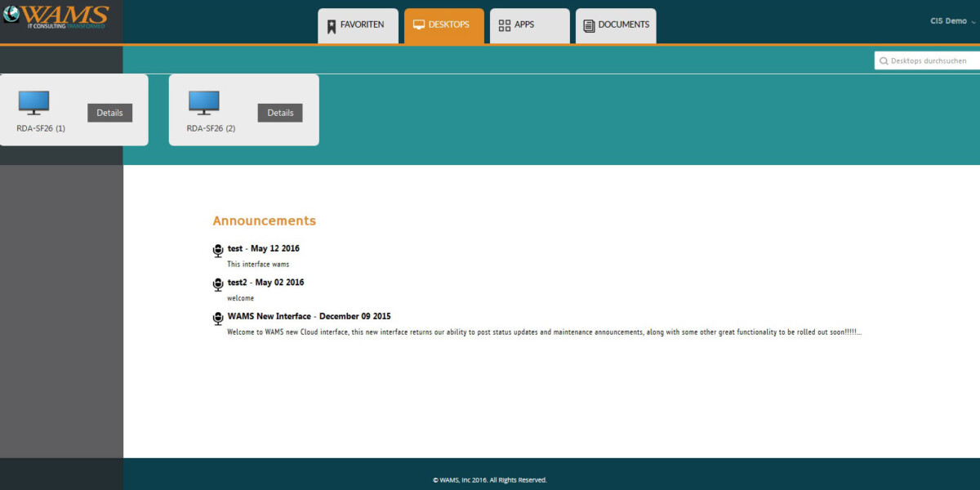Show Details for RDA-SF26 (2)
The height and width of the screenshot is (490, 980).
coord(280,113)
